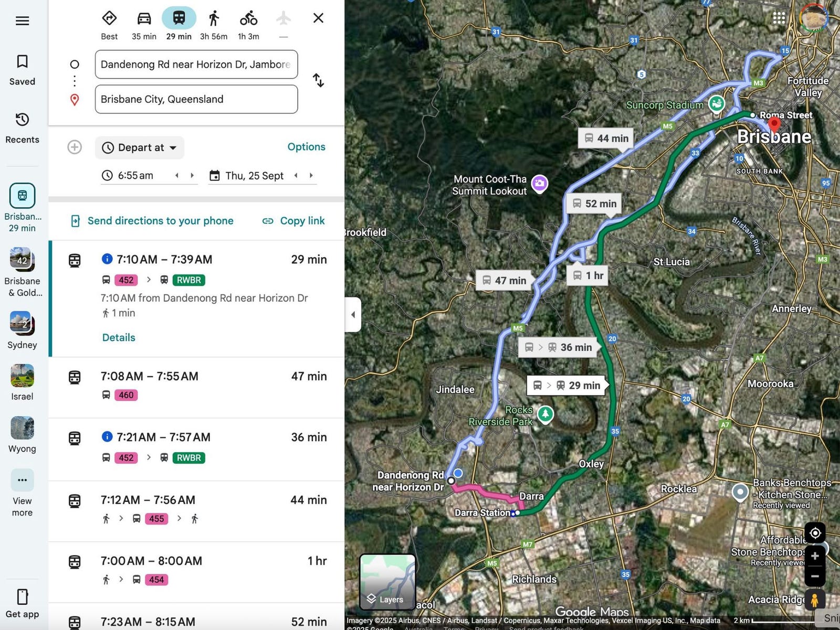Open Brisbane & Gold Coast recent thumbnail

tap(22, 272)
